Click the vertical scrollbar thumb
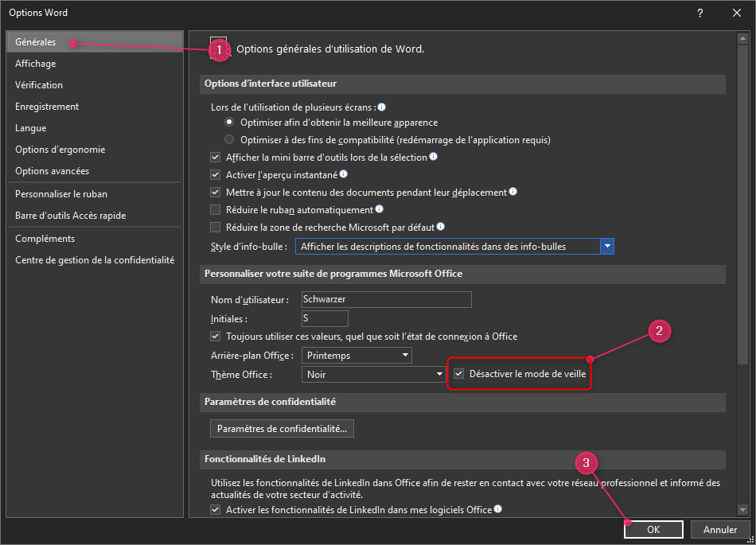The image size is (756, 545). 742,204
